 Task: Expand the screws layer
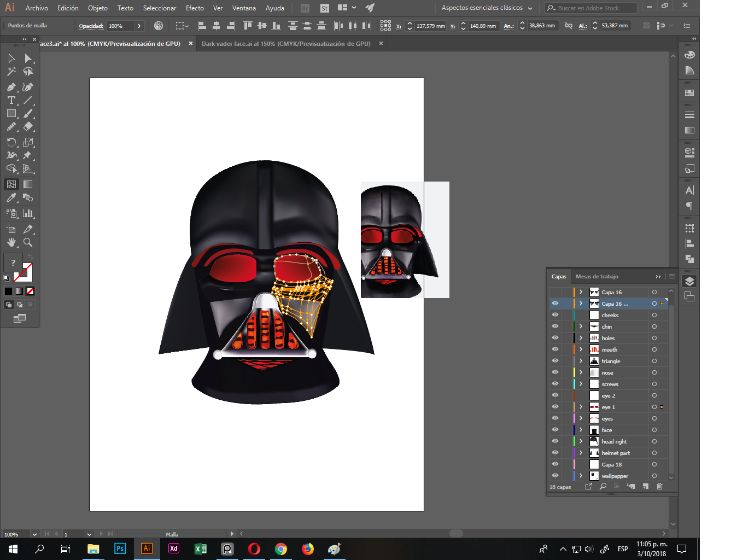coord(581,384)
